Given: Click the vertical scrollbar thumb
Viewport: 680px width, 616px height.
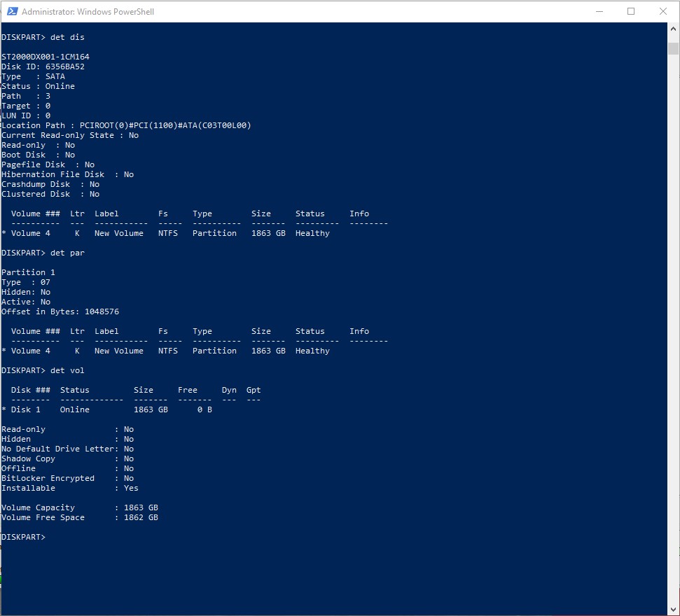Looking at the screenshot, I should pos(673,48).
